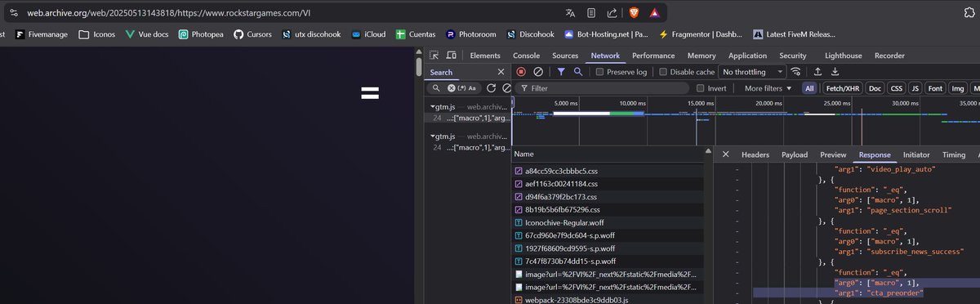Image resolution: width=980 pixels, height=304 pixels.
Task: Open the Iconos bookmarks folder
Action: (96, 34)
